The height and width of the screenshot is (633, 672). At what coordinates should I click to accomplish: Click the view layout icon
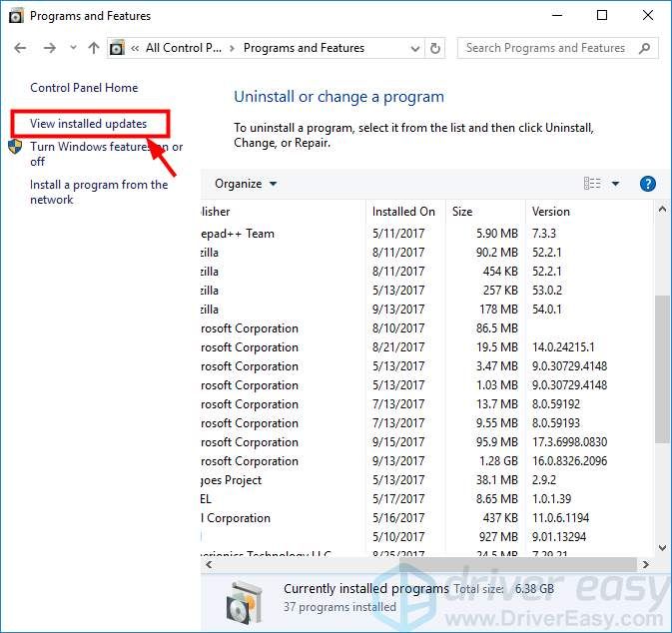coord(592,184)
